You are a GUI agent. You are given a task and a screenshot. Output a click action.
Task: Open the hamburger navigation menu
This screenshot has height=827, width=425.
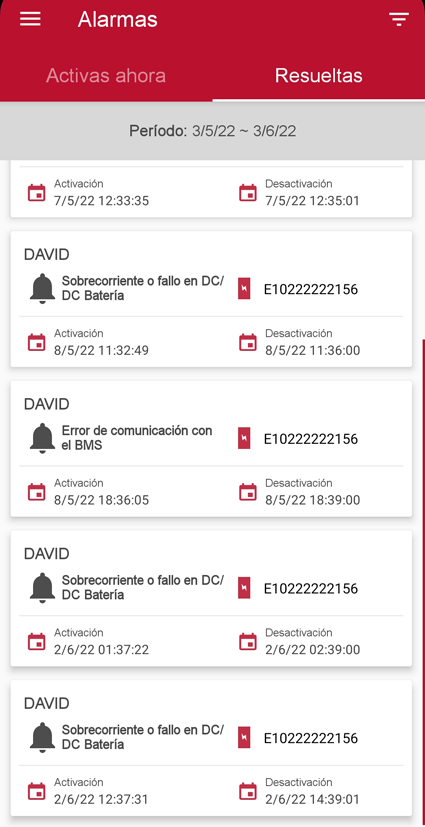(x=30, y=20)
